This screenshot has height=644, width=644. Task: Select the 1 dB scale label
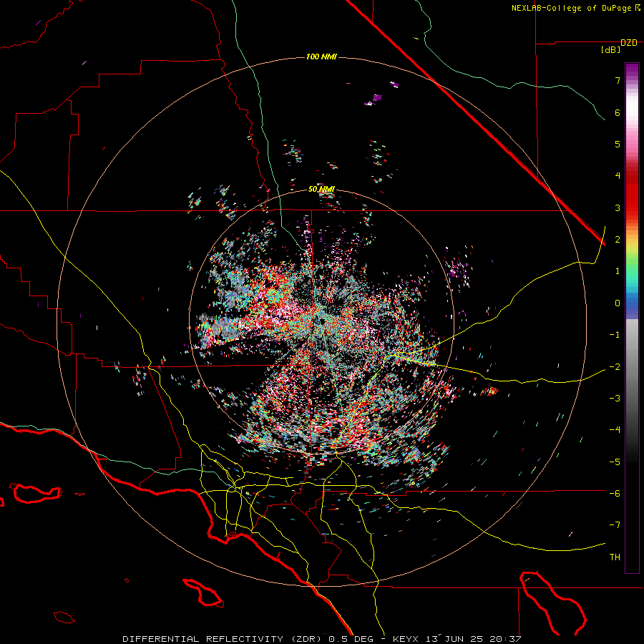pyautogui.click(x=618, y=271)
